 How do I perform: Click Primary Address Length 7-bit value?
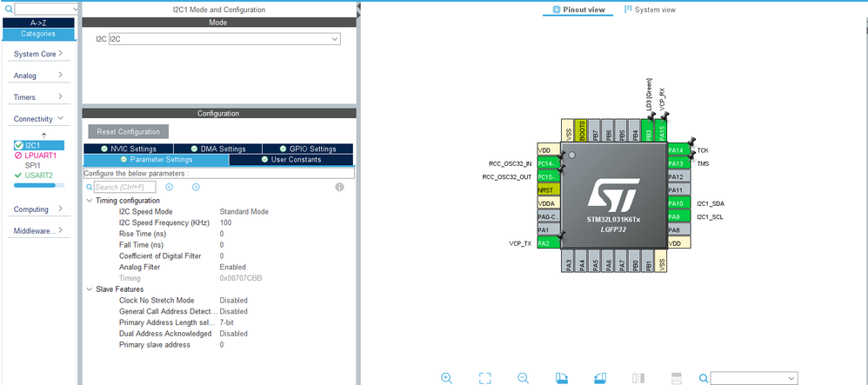(227, 322)
